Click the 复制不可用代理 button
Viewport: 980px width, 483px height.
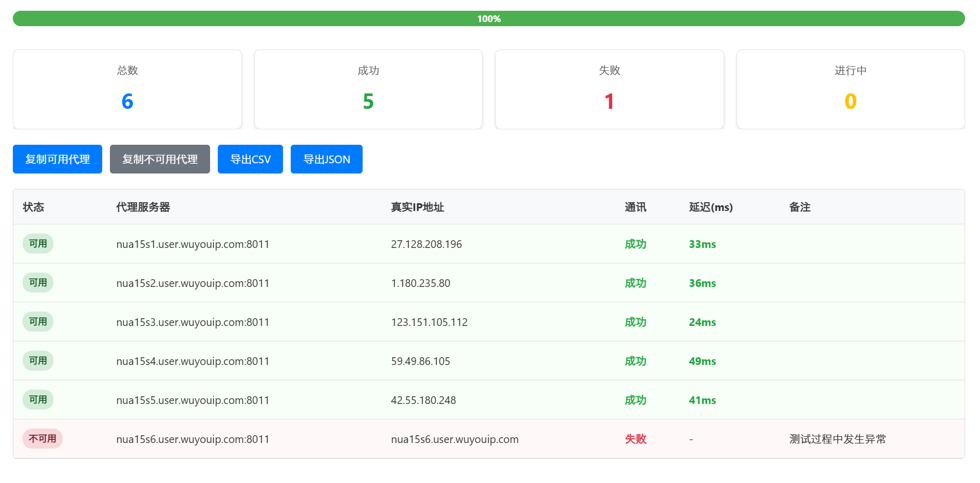click(x=160, y=159)
